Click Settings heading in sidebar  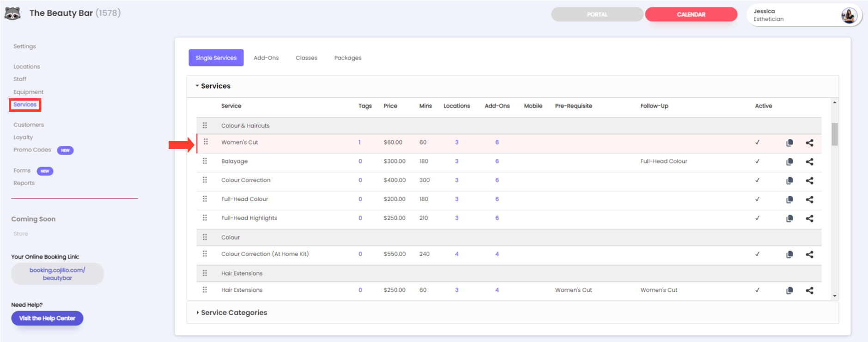tap(24, 46)
